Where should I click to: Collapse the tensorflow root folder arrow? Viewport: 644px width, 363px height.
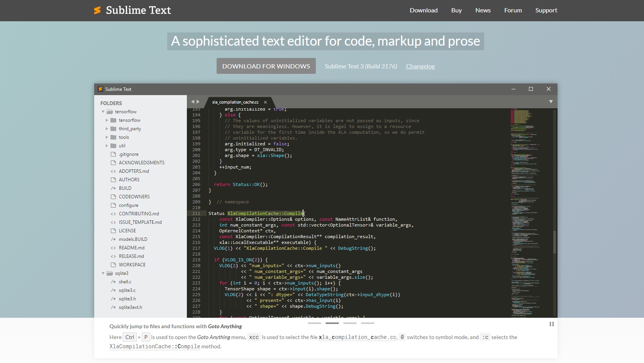(x=103, y=112)
